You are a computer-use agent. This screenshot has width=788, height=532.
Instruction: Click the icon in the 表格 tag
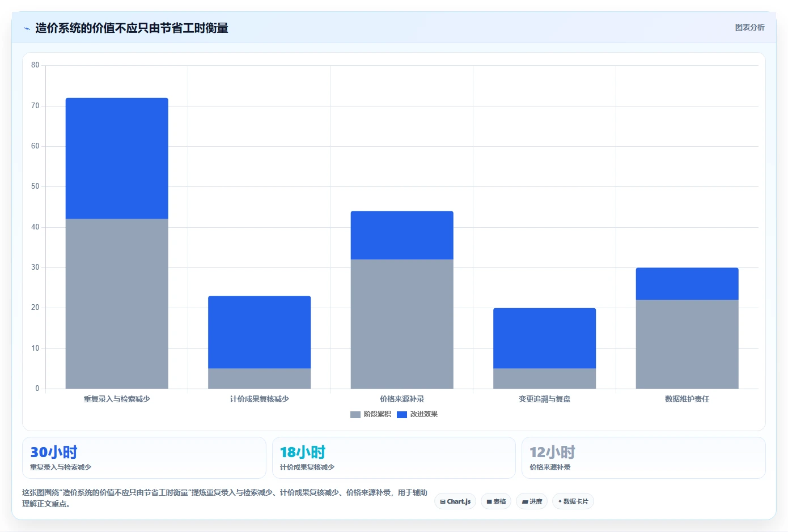pos(489,502)
